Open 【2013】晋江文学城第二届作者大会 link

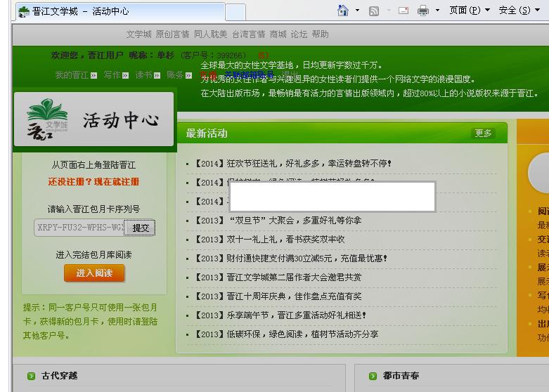click(x=276, y=277)
